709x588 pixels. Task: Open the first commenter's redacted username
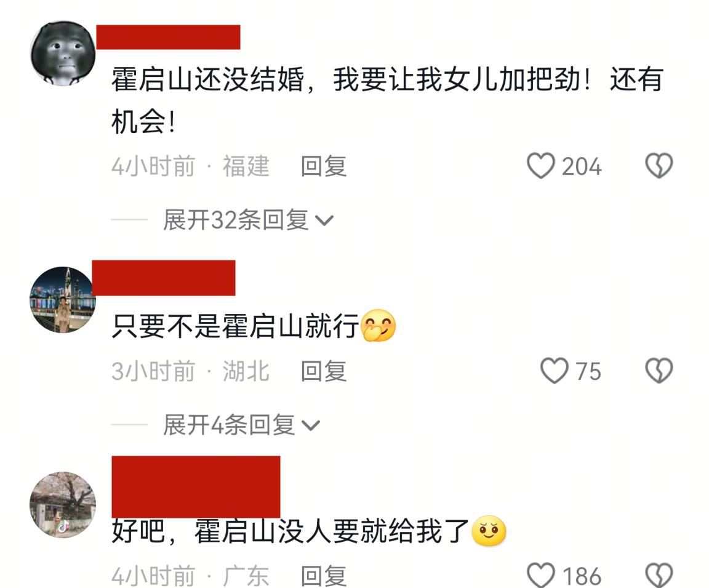168,37
